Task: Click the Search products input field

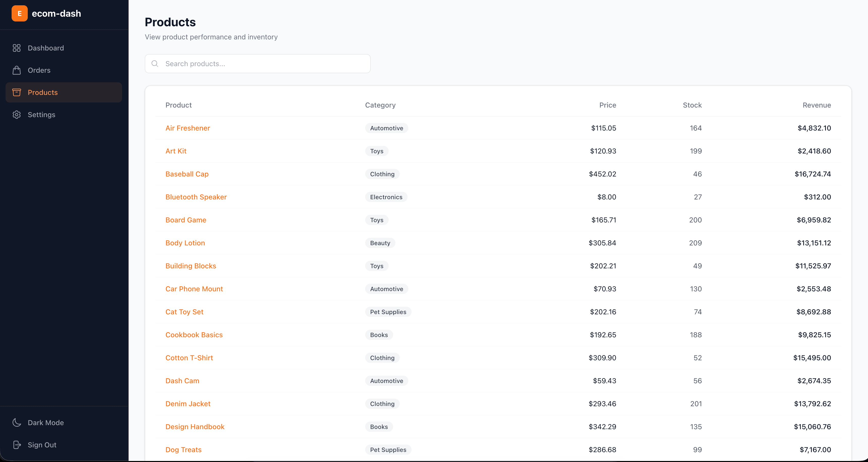Action: tap(257, 63)
